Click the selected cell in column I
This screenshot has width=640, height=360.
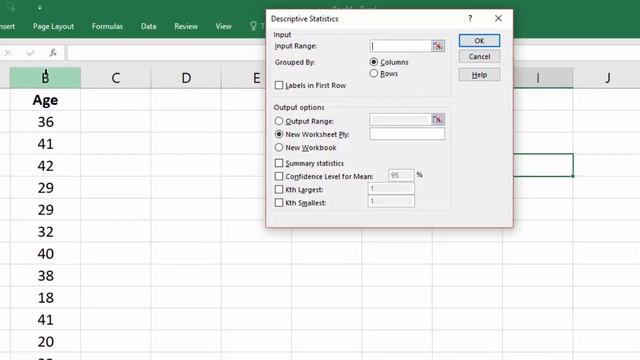(543, 165)
